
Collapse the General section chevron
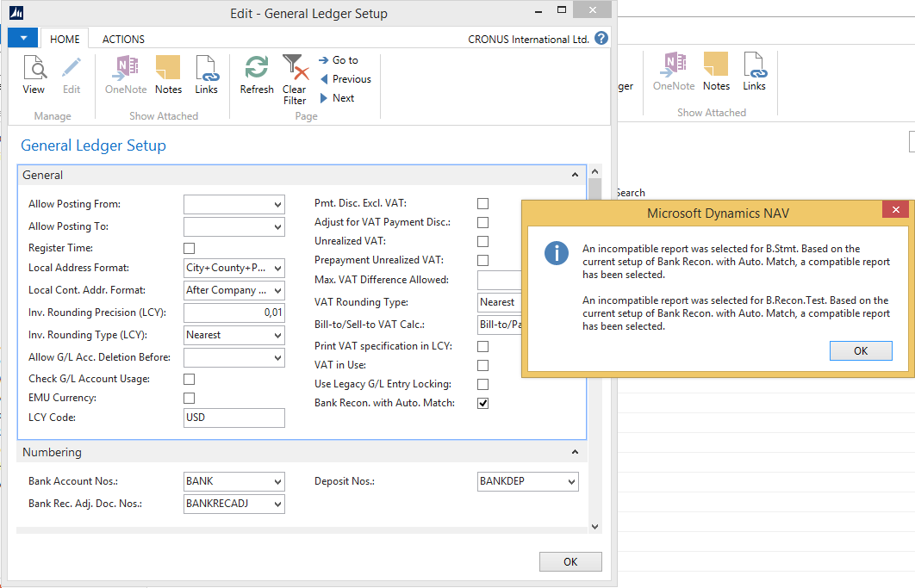[575, 176]
